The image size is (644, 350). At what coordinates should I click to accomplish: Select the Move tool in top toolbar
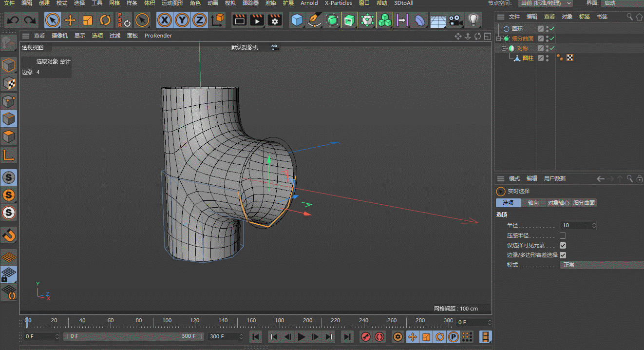[x=70, y=20]
